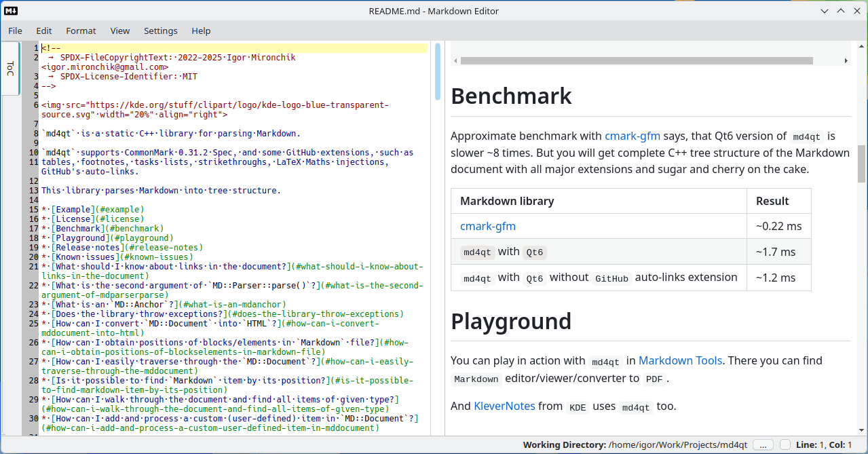Click the left arrow of the horizontal scrollbar

pos(455,60)
